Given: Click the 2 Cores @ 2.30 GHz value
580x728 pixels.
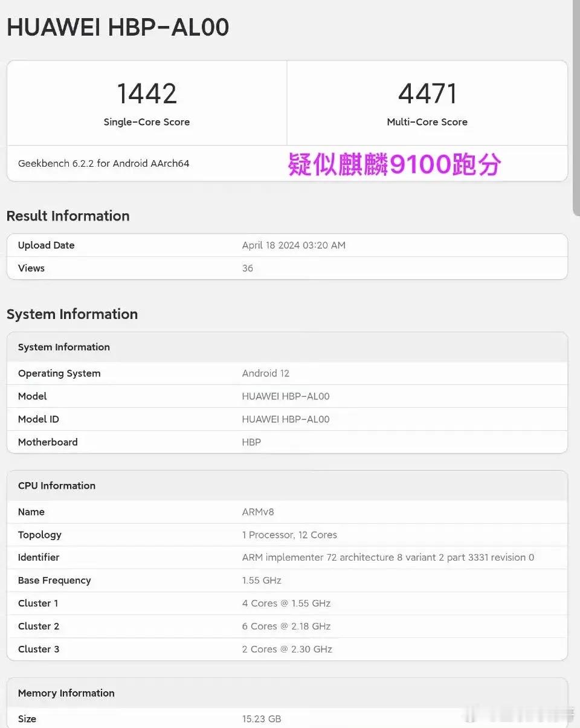Looking at the screenshot, I should pyautogui.click(x=287, y=649).
